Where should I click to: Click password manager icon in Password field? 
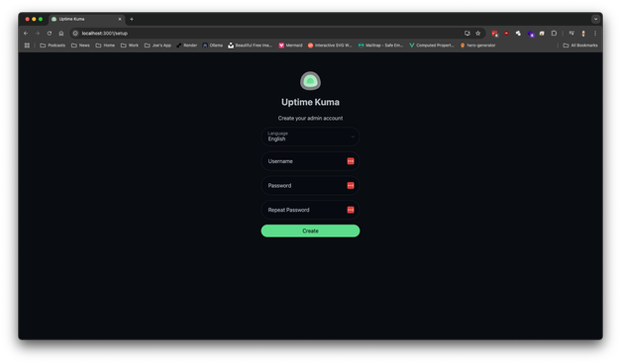pos(351,186)
